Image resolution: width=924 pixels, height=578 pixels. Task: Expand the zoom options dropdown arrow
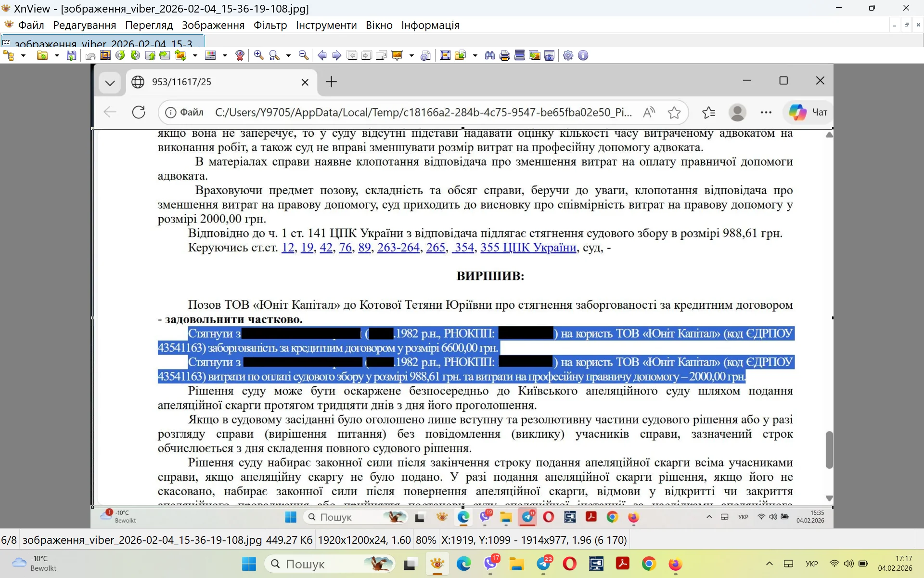pyautogui.click(x=288, y=55)
